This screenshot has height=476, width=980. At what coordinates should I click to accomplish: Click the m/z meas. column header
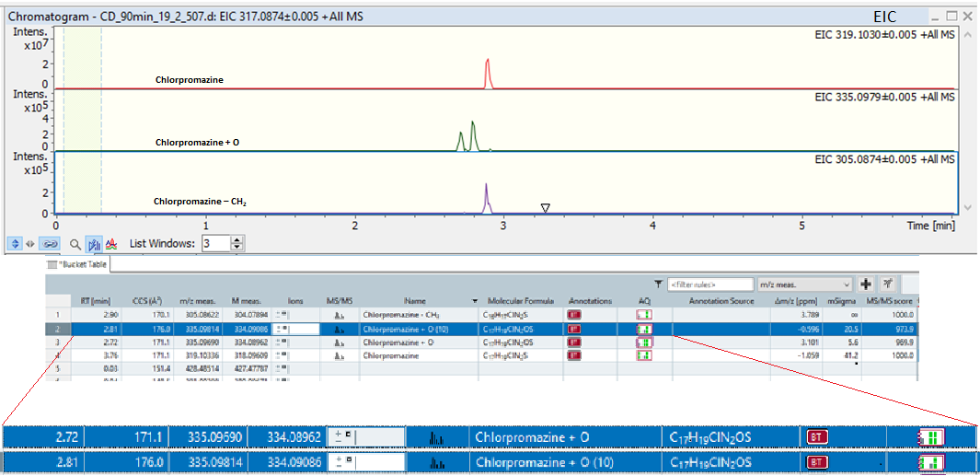[198, 301]
